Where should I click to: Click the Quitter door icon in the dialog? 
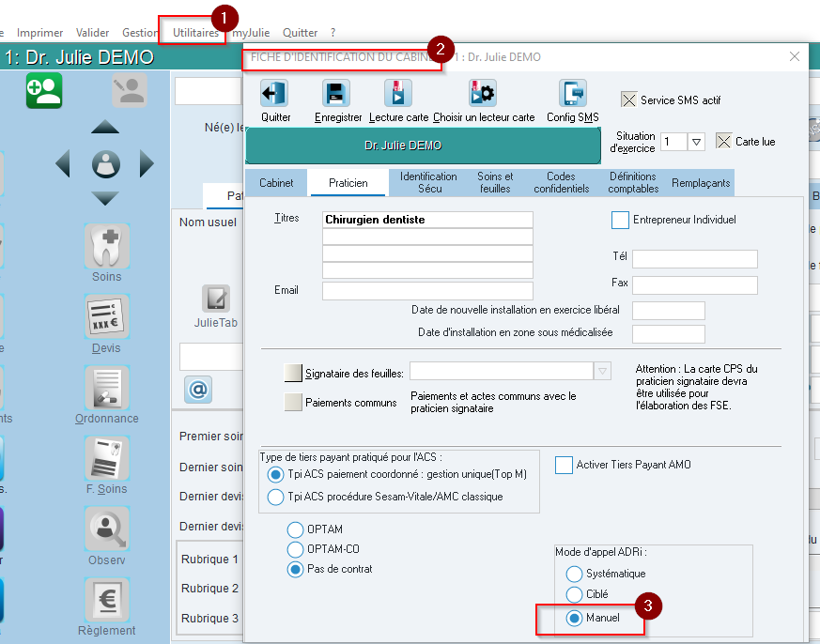pyautogui.click(x=275, y=94)
